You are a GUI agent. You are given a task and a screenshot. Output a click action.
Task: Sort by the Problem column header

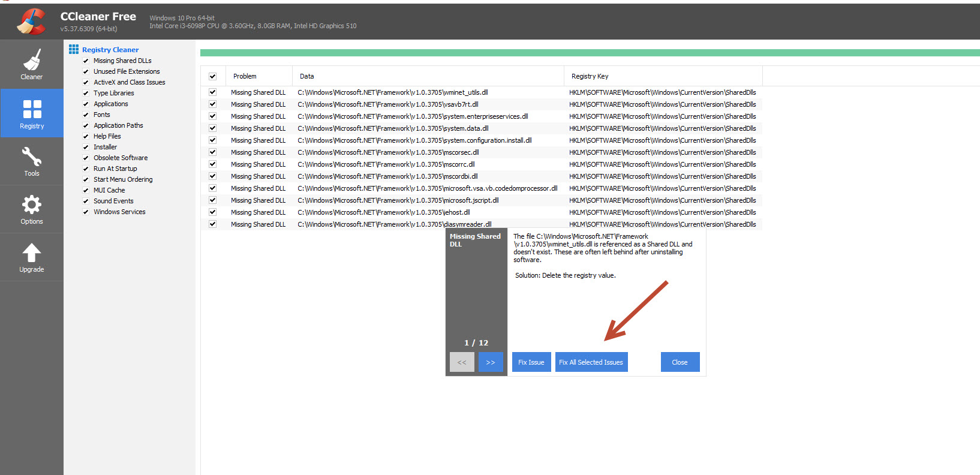[x=258, y=76]
